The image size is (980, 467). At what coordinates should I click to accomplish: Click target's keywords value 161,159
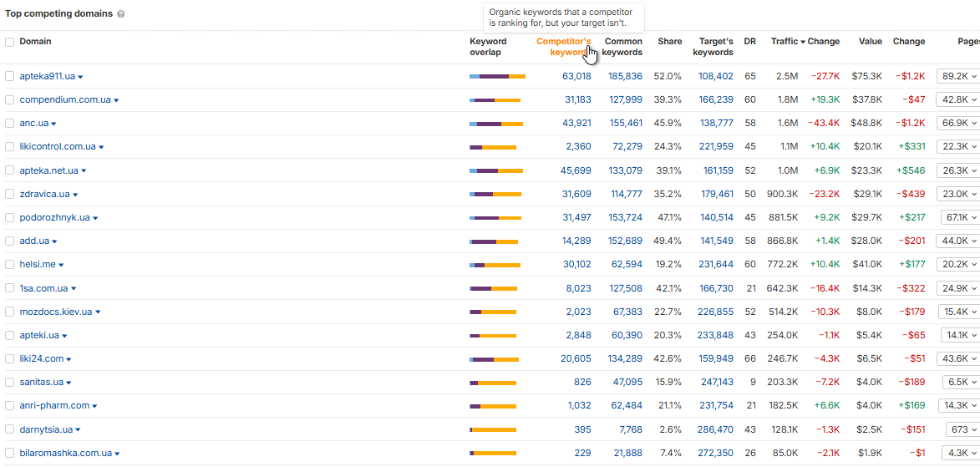718,170
